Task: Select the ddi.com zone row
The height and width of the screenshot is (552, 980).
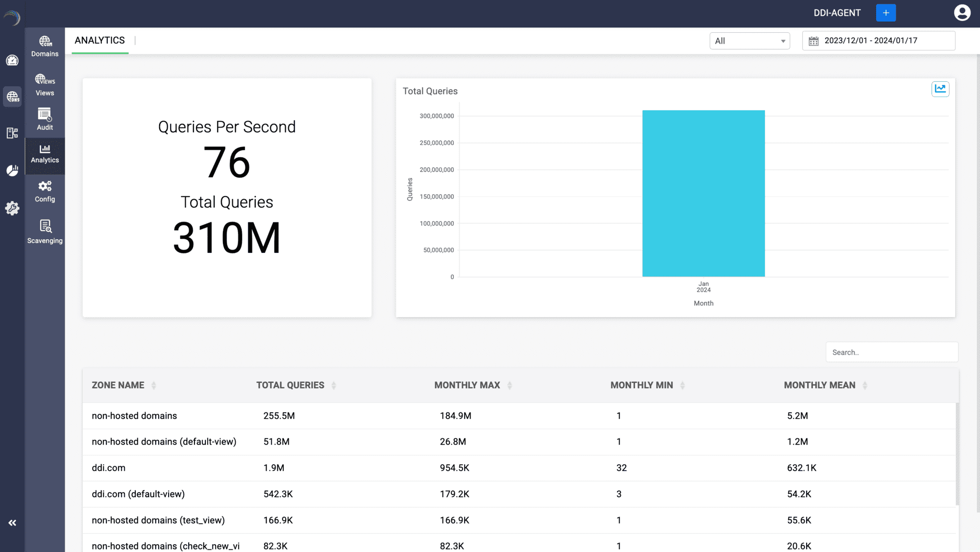Action: [x=109, y=468]
